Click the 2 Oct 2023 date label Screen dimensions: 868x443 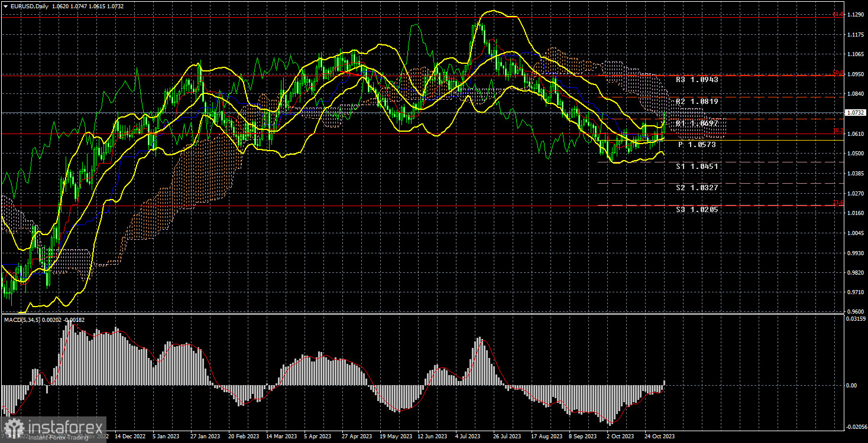pyautogui.click(x=620, y=437)
